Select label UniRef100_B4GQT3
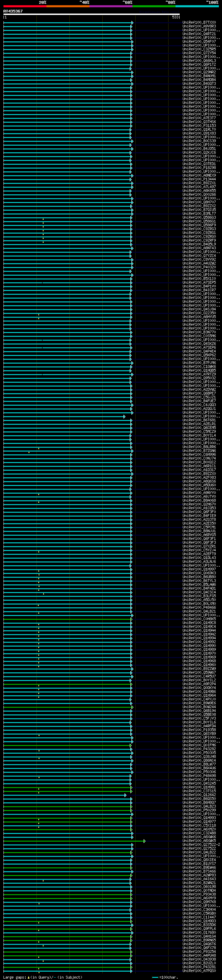This screenshot has height=980, width=222. point(199,84)
